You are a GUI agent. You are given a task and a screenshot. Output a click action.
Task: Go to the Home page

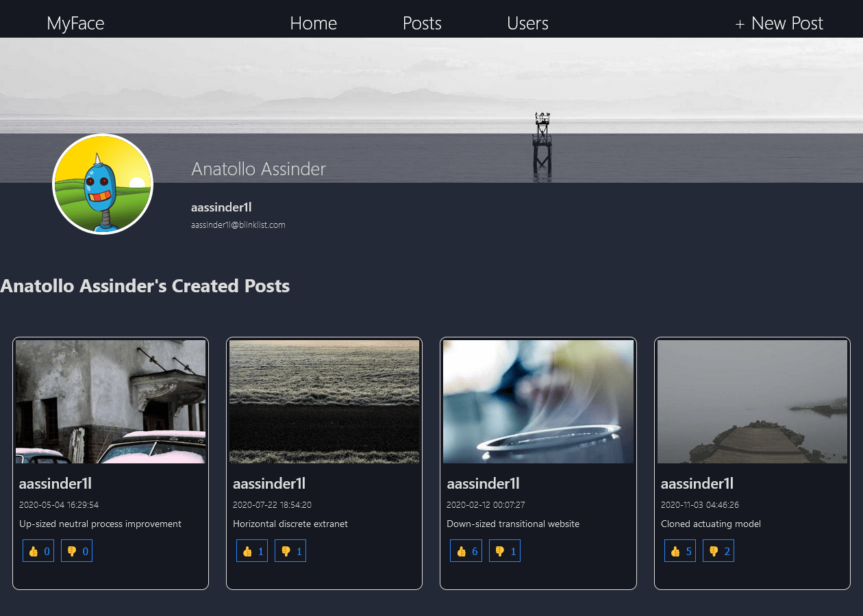coord(313,23)
